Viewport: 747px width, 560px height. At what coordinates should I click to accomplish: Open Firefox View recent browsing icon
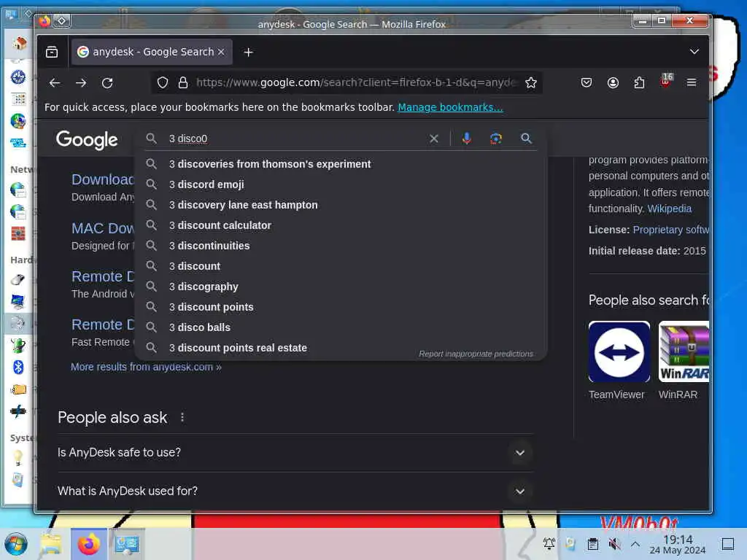pos(52,52)
